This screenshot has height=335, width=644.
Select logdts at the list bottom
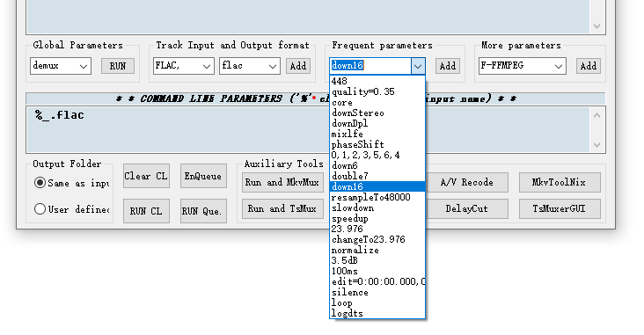[377, 313]
